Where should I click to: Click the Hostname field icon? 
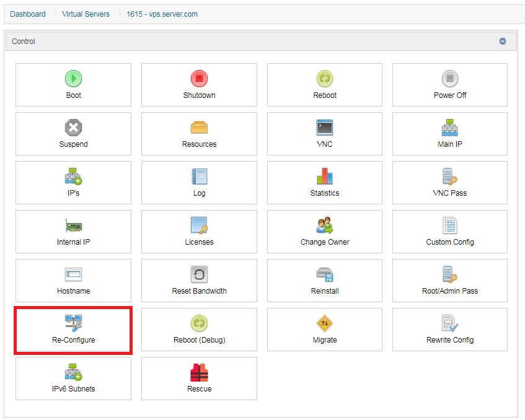click(x=73, y=274)
